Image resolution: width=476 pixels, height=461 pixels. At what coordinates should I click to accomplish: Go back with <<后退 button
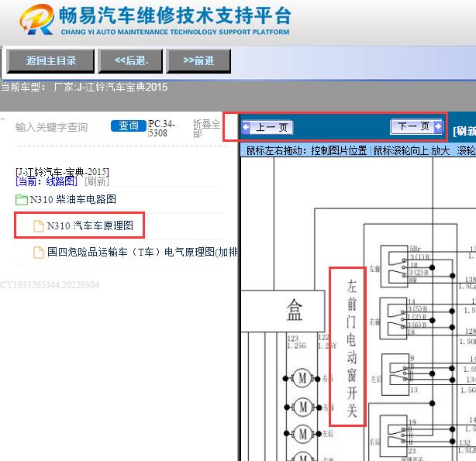tap(130, 61)
